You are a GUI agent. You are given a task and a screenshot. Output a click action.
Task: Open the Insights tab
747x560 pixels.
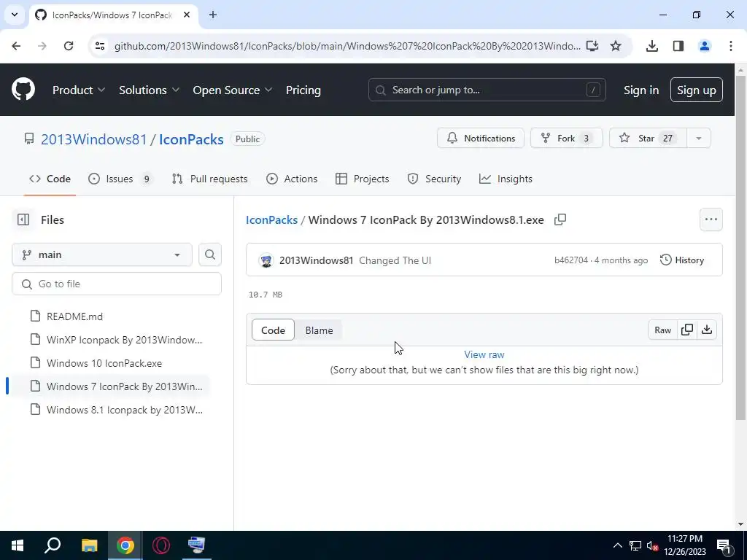coord(506,179)
